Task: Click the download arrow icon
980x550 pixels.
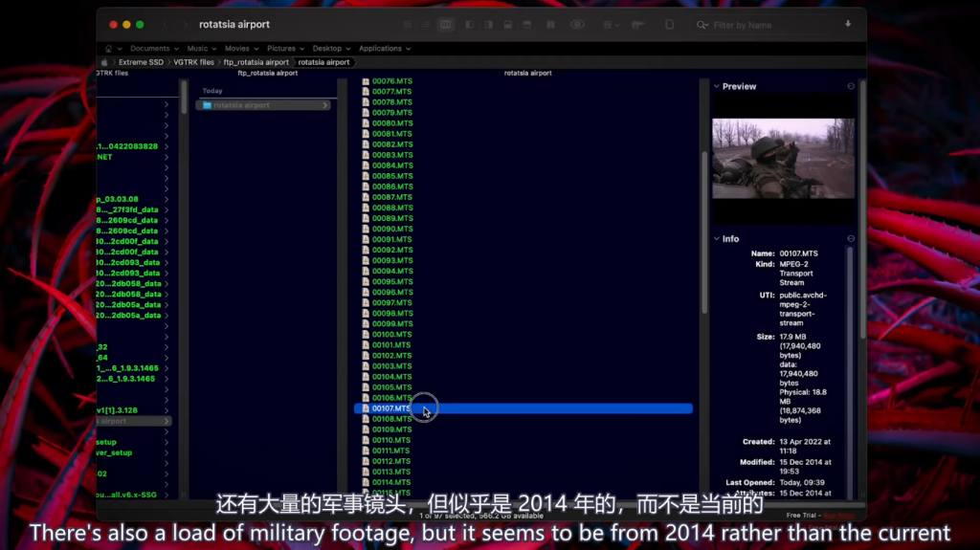Action: pyautogui.click(x=848, y=24)
